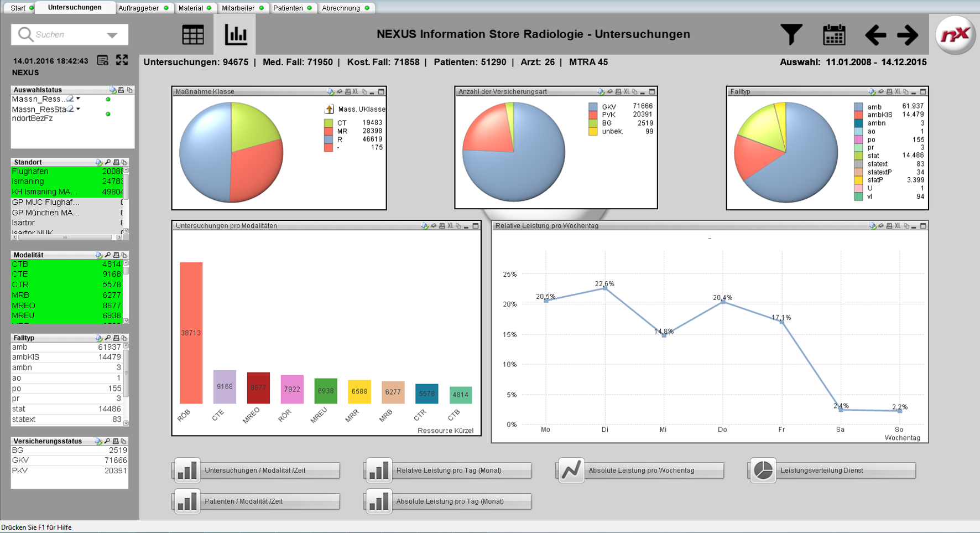
Task: Print the Falltyp list box
Action: (116, 338)
